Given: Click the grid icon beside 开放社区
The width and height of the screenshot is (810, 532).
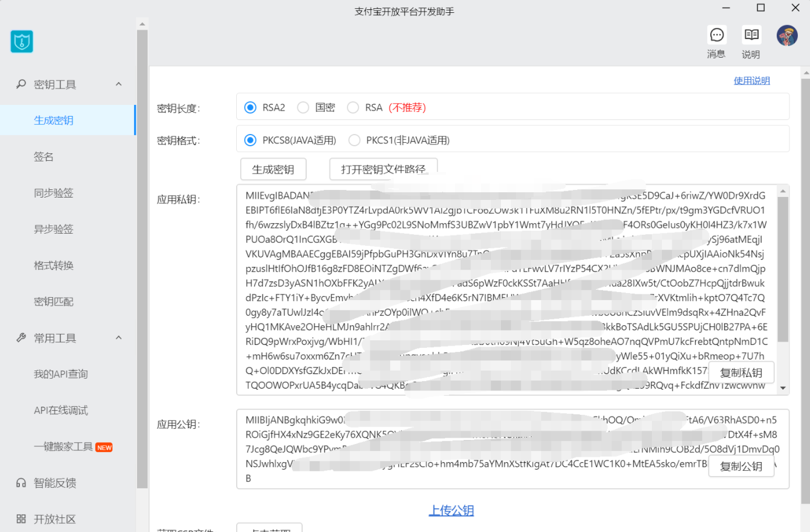Looking at the screenshot, I should pyautogui.click(x=21, y=519).
